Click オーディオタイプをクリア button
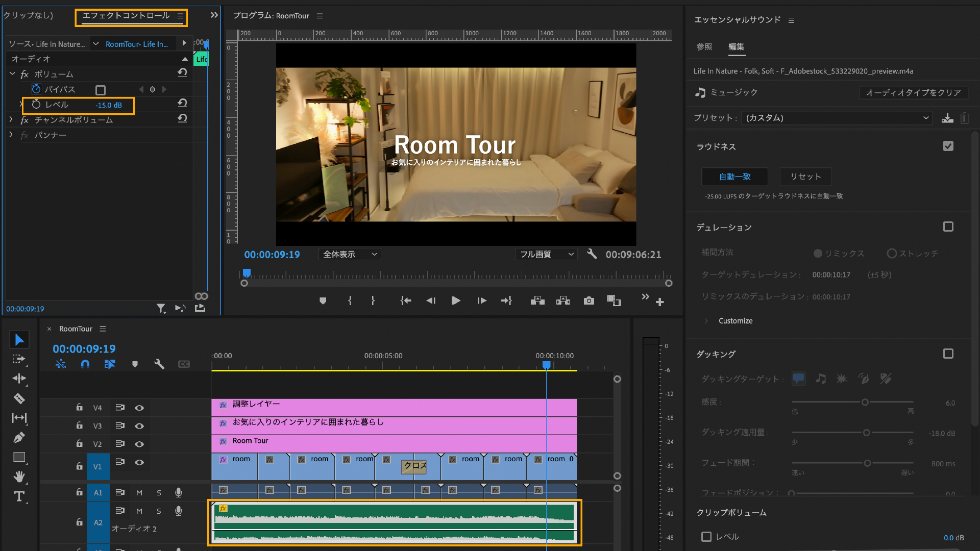980x551 pixels. click(x=913, y=92)
